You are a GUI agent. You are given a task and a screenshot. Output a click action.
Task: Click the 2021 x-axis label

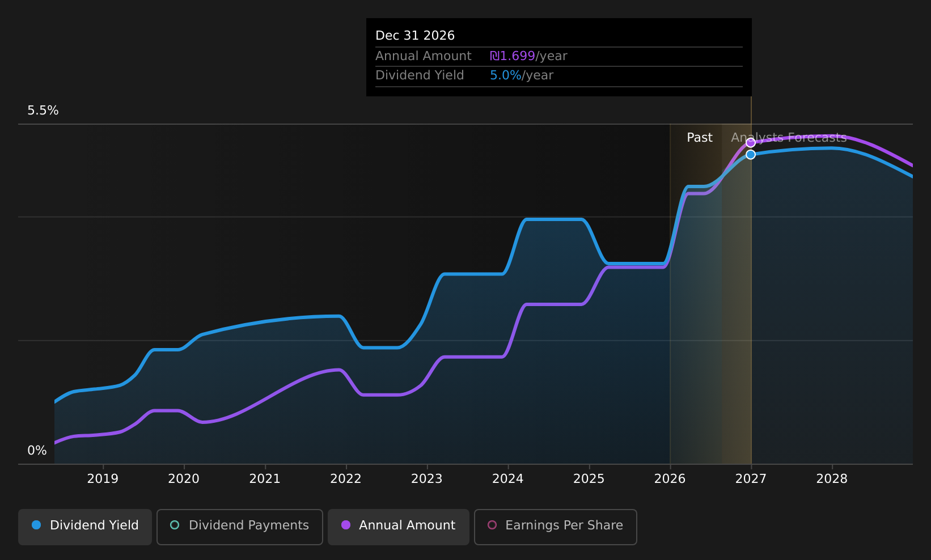(x=265, y=479)
